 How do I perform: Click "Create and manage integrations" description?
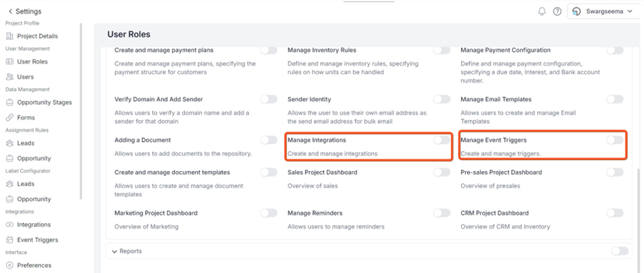point(332,154)
